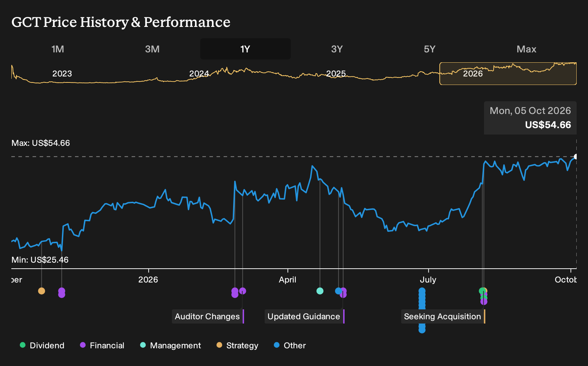The image size is (588, 366).
Task: Click the single purple marker above Auditor Changes
Action: click(243, 291)
